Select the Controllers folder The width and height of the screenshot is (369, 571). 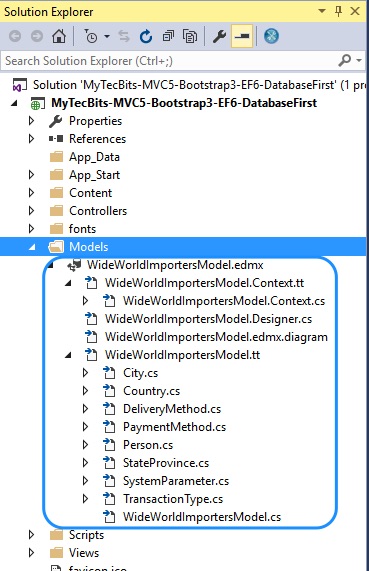pyautogui.click(x=98, y=211)
